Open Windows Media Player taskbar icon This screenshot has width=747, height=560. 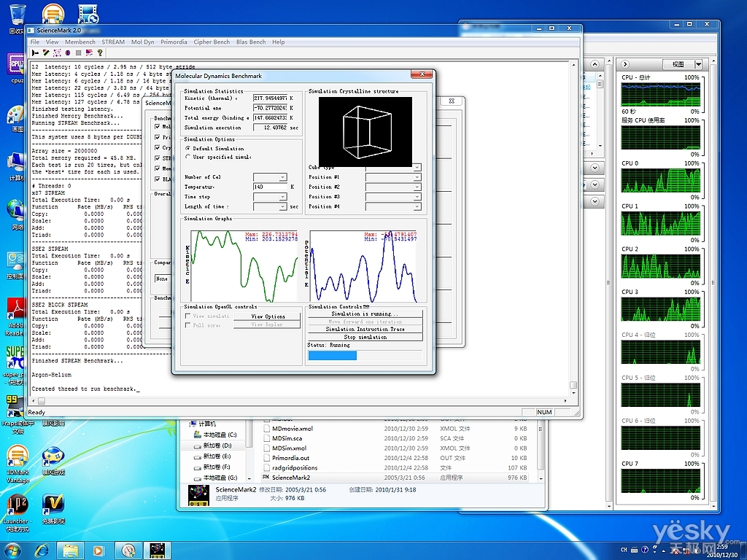point(98,551)
